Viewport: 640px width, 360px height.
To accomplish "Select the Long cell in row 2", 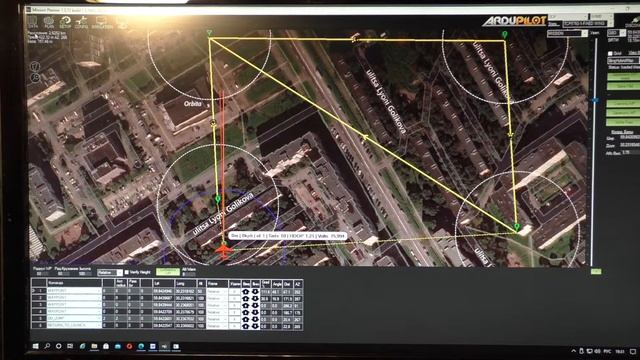I will click(x=186, y=298).
